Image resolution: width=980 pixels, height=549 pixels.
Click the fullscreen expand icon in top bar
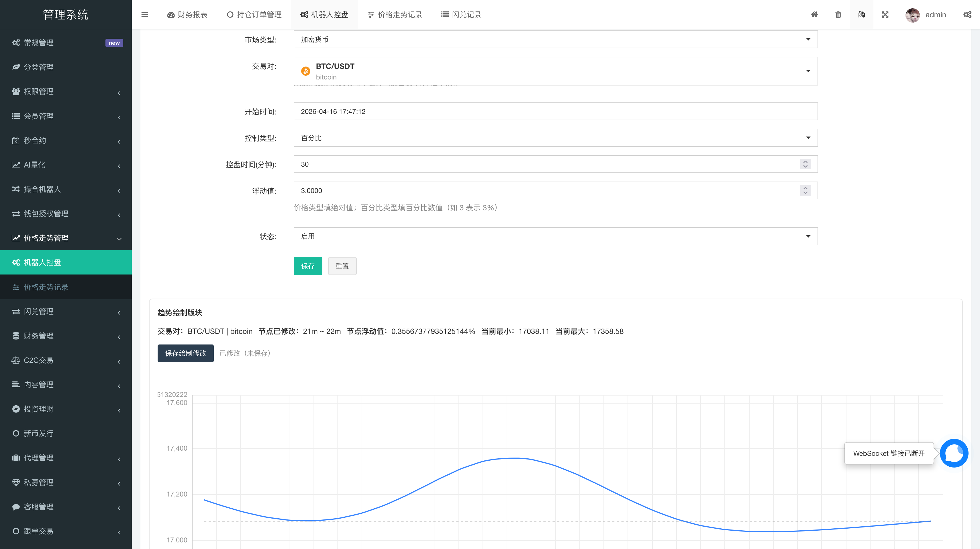(885, 14)
